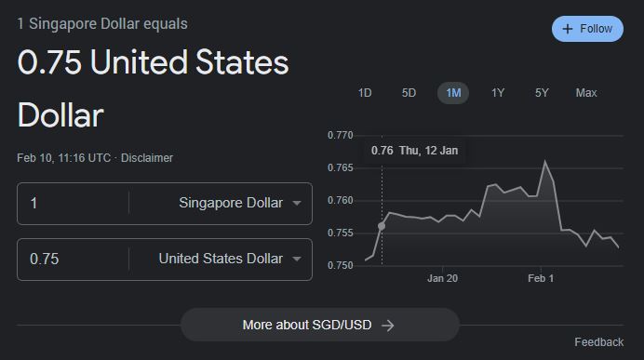Show the 1Y chart range
Screen dimensions: 644x360
coord(497,93)
